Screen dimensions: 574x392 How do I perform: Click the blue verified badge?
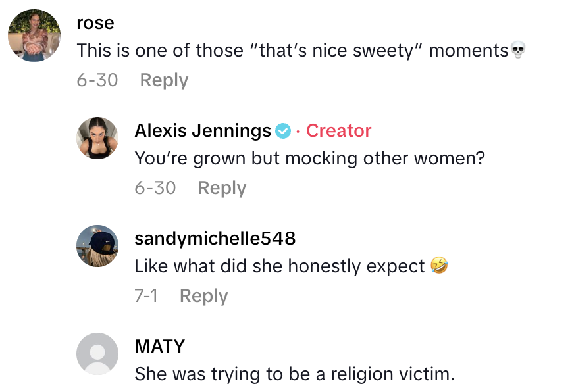(x=282, y=131)
